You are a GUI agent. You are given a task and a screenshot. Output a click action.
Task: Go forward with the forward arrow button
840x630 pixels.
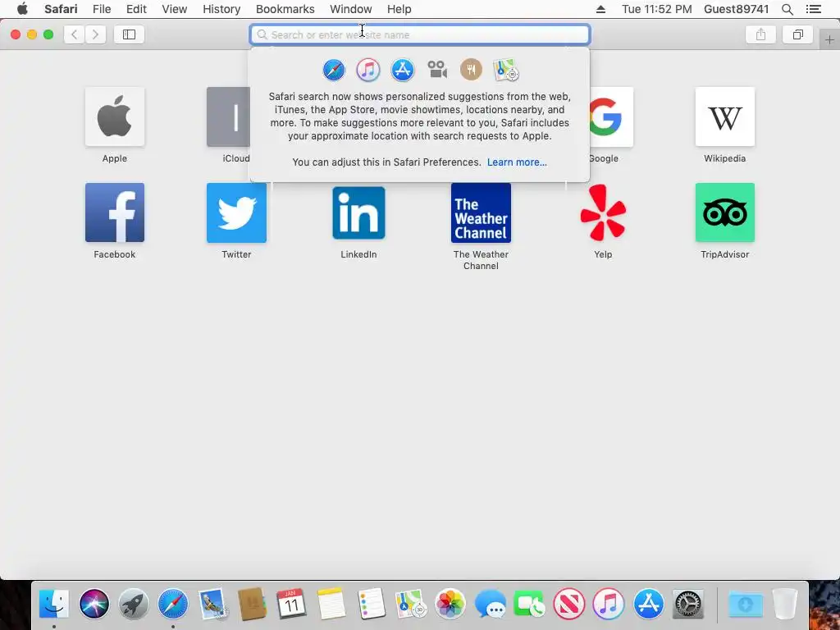(x=95, y=34)
